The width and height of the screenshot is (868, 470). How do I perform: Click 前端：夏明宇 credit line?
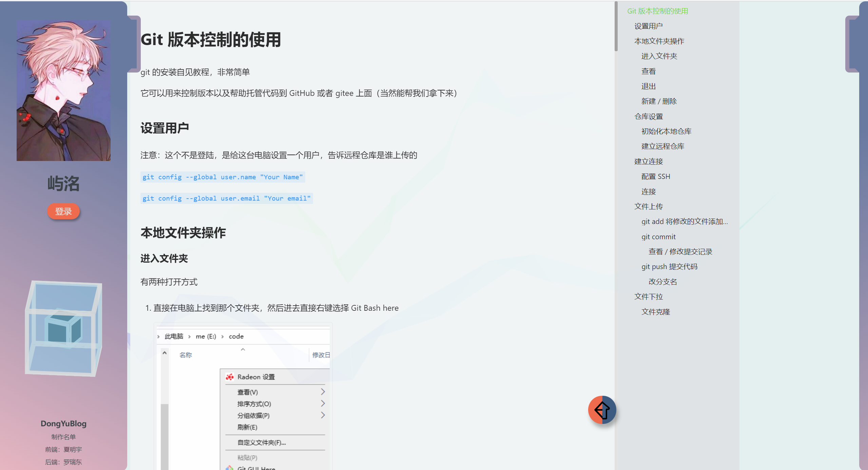coord(63,449)
